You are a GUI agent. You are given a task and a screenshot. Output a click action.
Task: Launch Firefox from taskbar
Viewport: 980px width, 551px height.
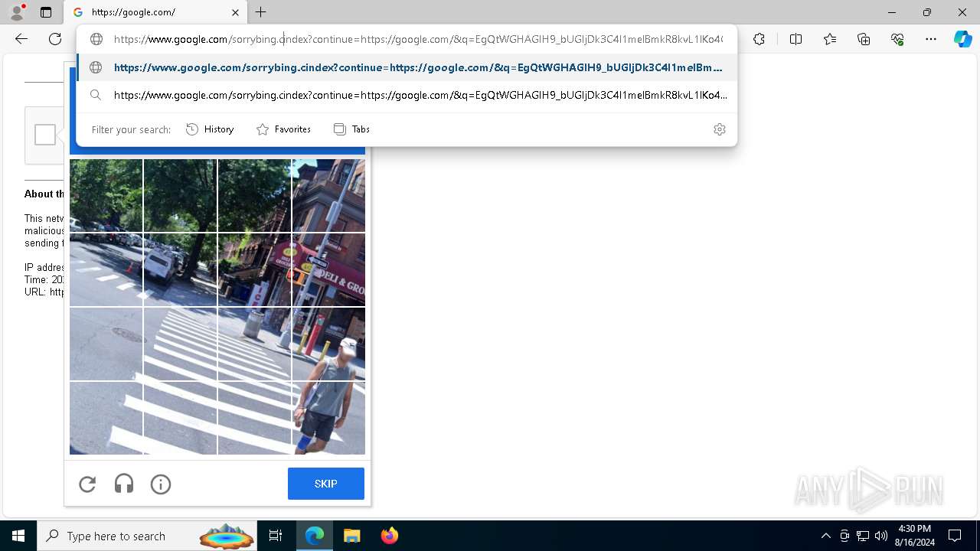[x=389, y=536]
